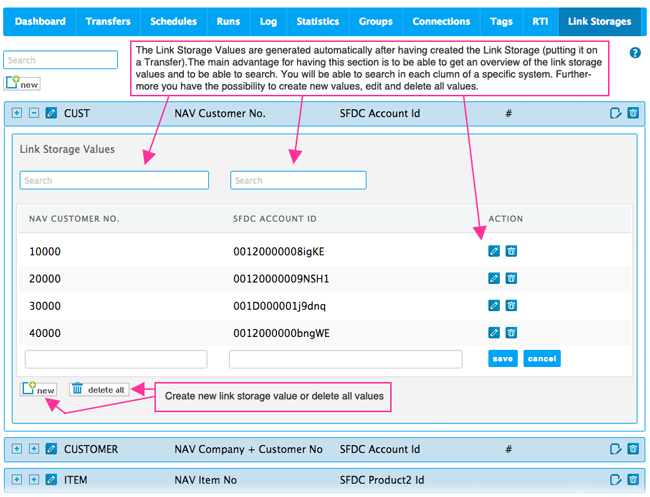Delete the row with customer 40000

tap(511, 333)
